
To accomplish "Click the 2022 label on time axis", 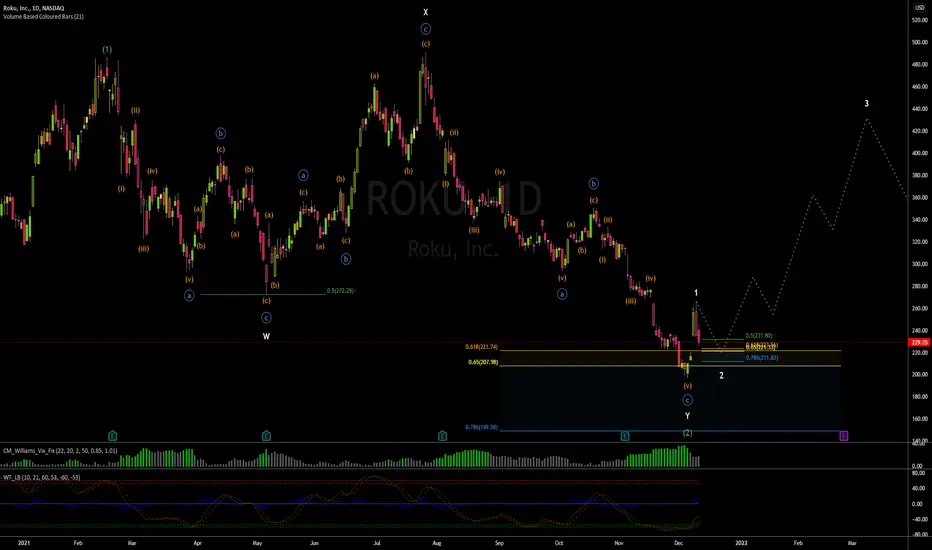I will pyautogui.click(x=741, y=543).
